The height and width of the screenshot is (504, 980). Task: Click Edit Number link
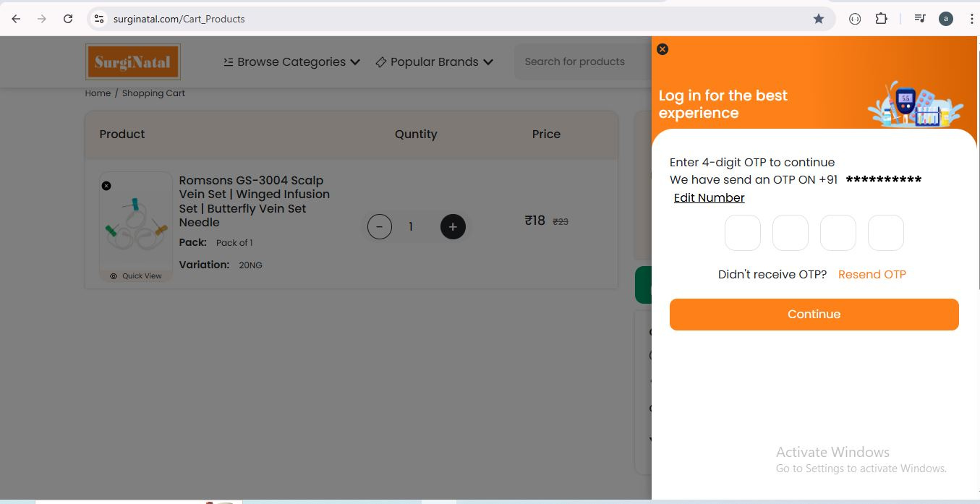pyautogui.click(x=709, y=198)
